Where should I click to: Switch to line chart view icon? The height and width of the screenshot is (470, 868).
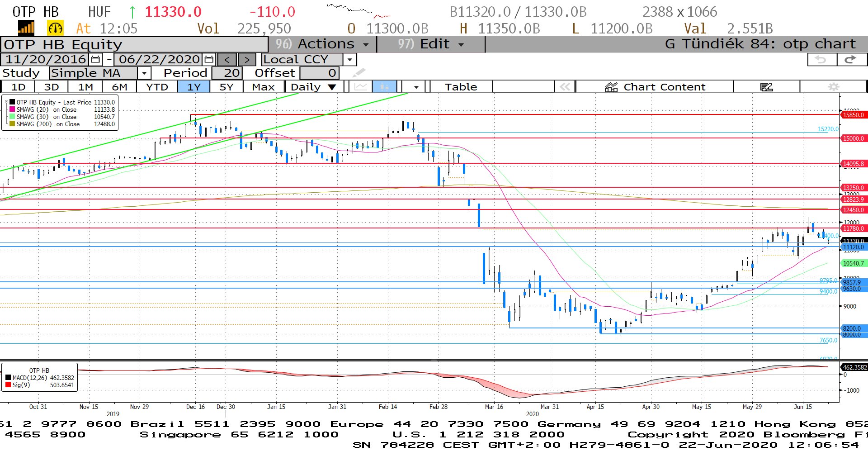[x=361, y=87]
